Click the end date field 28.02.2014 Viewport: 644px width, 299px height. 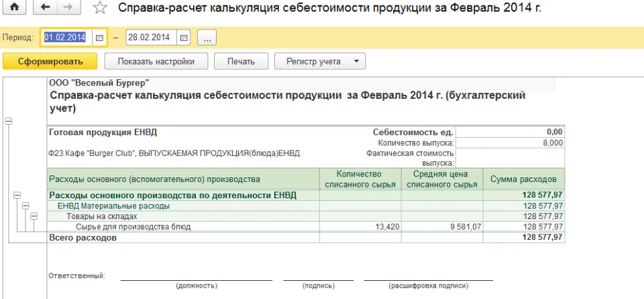point(152,38)
